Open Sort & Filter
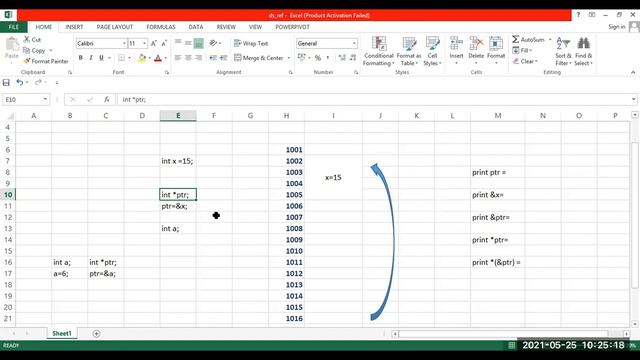 [x=563, y=51]
